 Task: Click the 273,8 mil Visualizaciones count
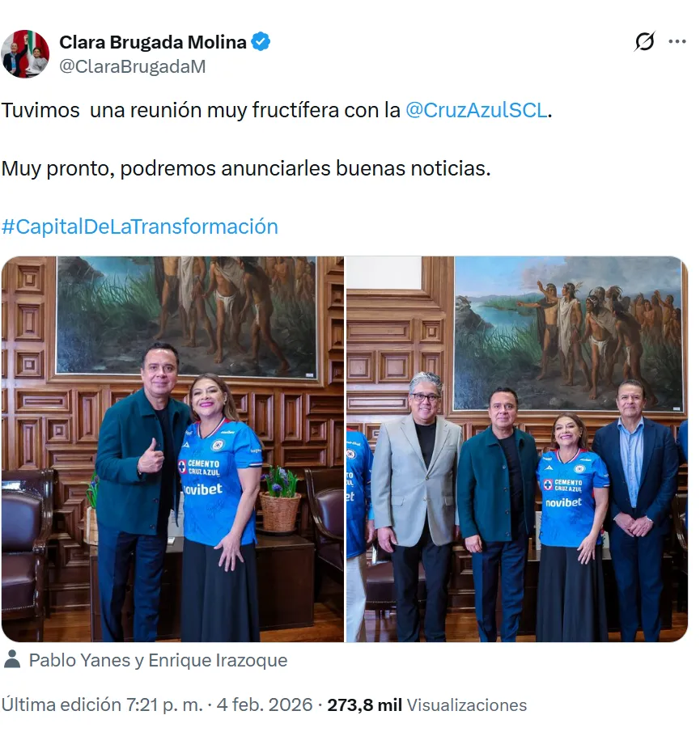coord(426,705)
